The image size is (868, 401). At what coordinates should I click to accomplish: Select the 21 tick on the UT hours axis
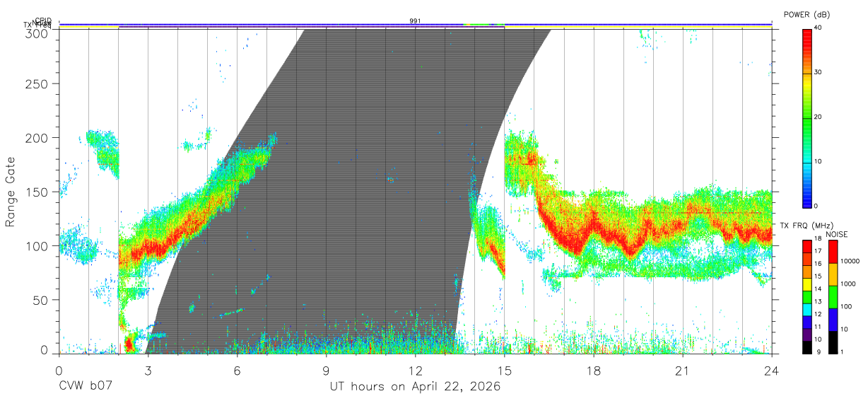(682, 370)
